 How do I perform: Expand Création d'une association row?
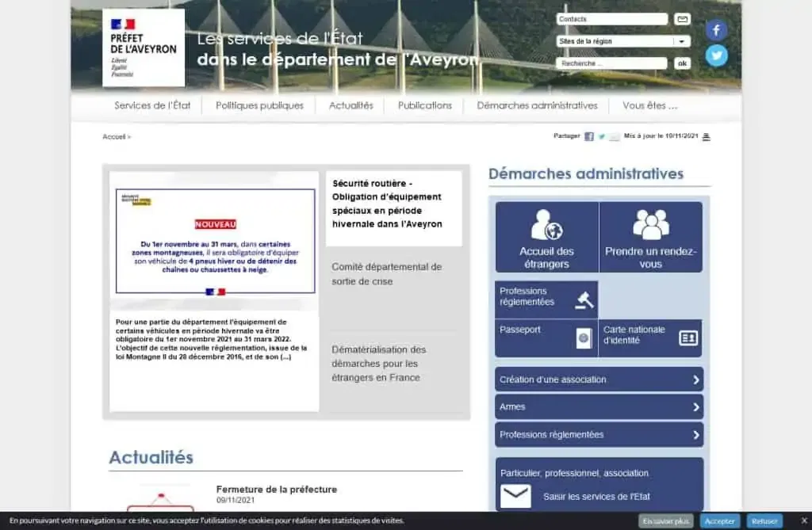pos(599,379)
